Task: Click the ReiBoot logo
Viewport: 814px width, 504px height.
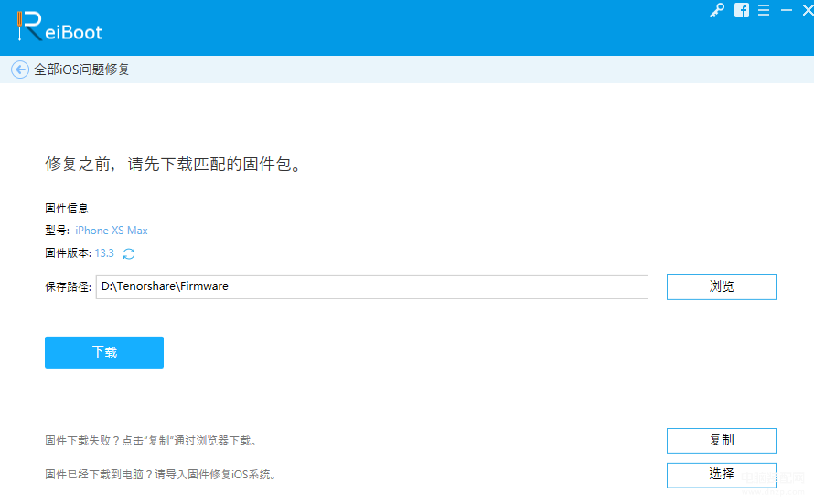Action: [x=59, y=27]
